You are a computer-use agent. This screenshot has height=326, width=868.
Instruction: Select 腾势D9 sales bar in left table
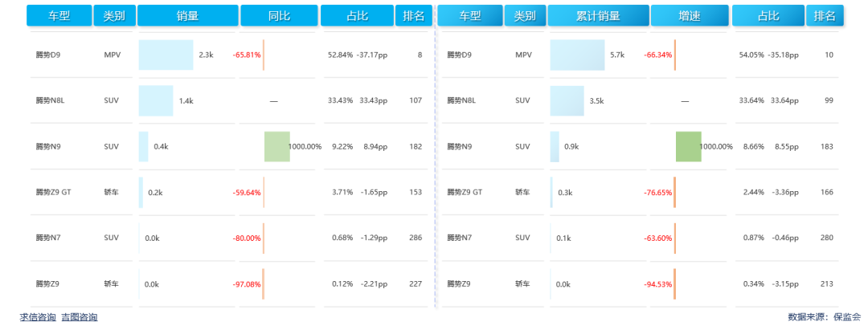(166, 55)
